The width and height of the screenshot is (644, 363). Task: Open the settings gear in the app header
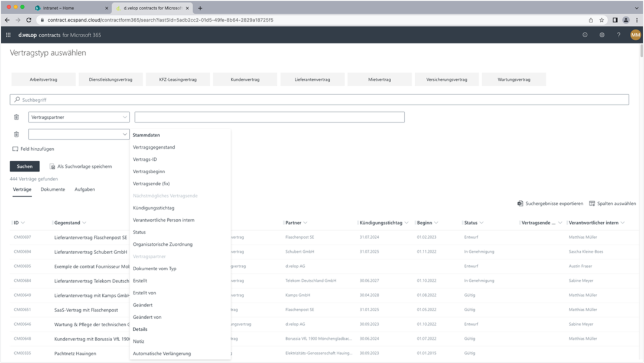click(601, 35)
